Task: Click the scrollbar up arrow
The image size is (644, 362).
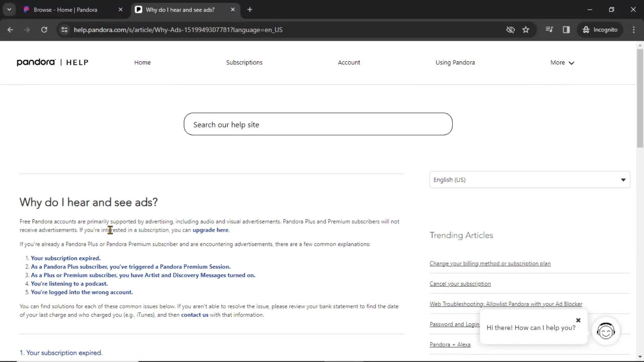Action: click(640, 45)
